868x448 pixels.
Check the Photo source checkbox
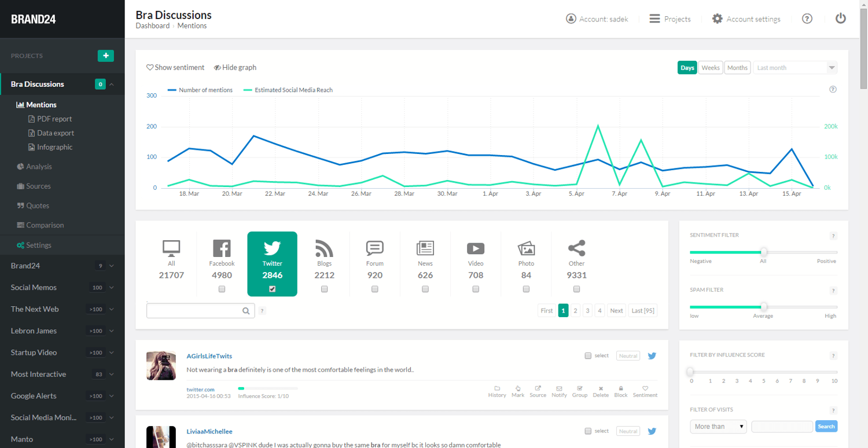point(526,289)
